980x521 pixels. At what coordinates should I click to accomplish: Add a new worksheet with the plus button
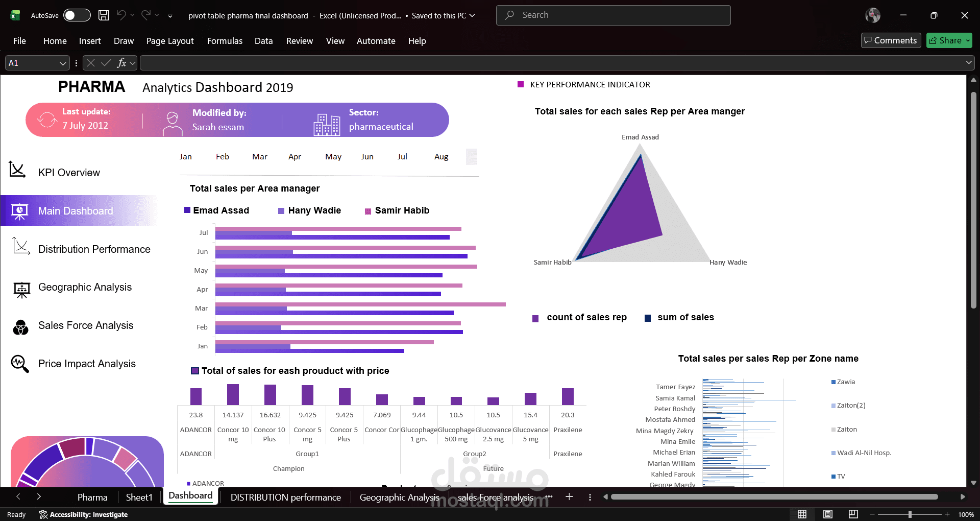[569, 496]
